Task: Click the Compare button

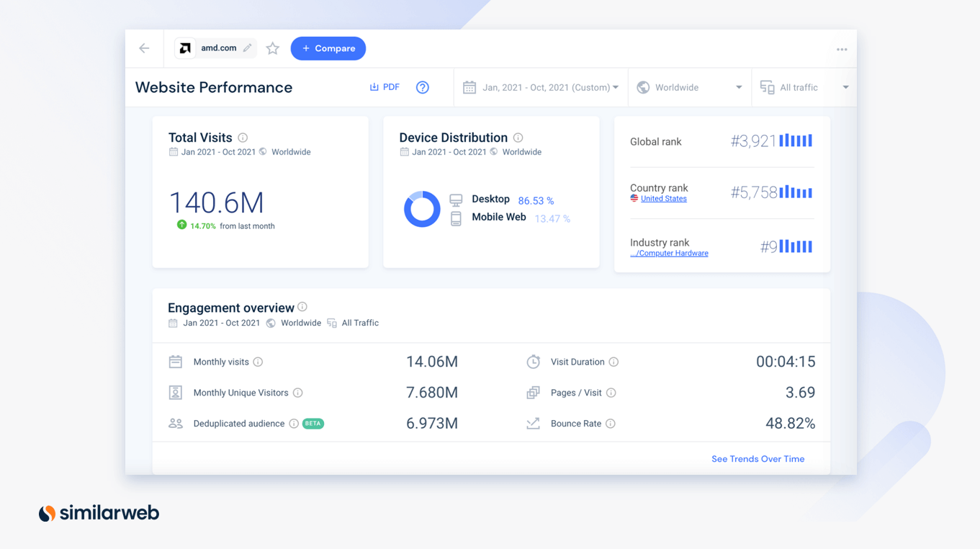Action: 328,48
